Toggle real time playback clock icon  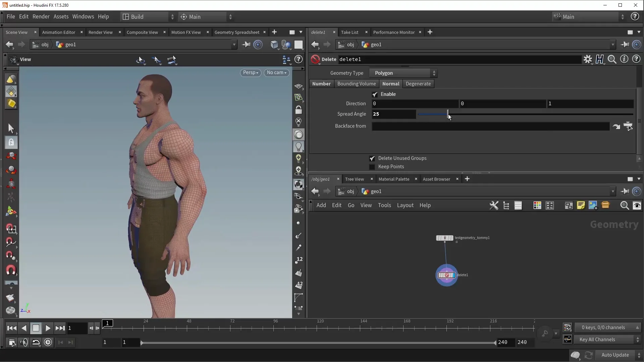point(48,342)
